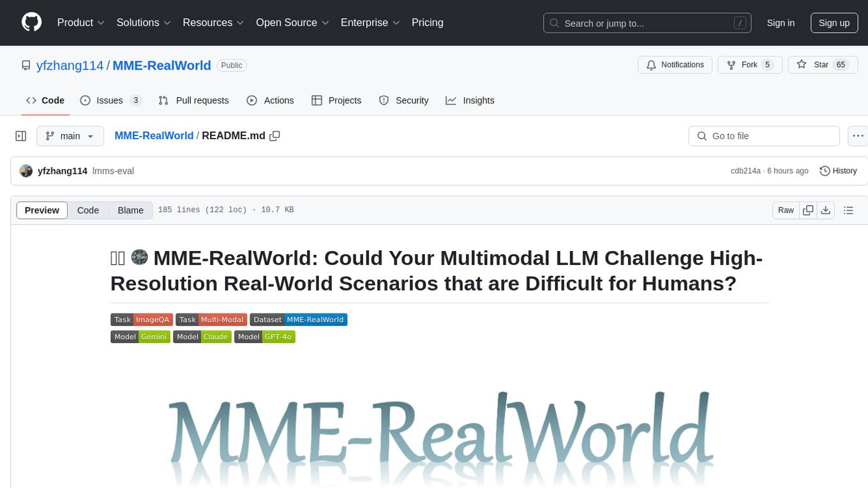This screenshot has height=488, width=868.
Task: Switch to the Code tab
Action: [x=45, y=100]
